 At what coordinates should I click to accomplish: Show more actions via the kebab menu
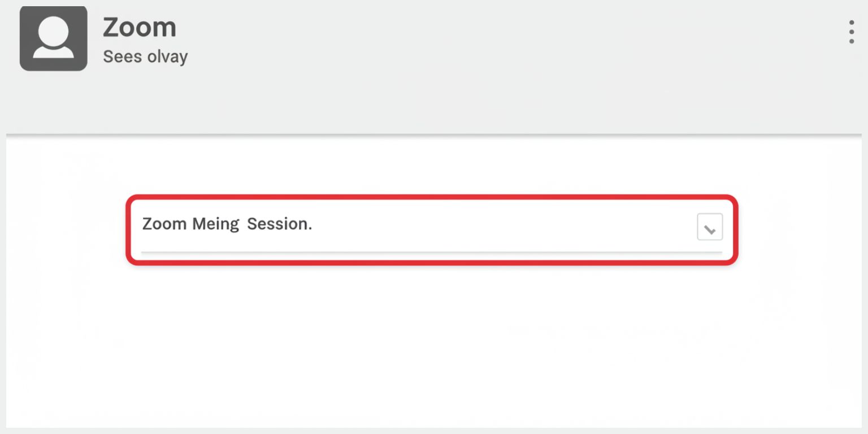[x=850, y=32]
